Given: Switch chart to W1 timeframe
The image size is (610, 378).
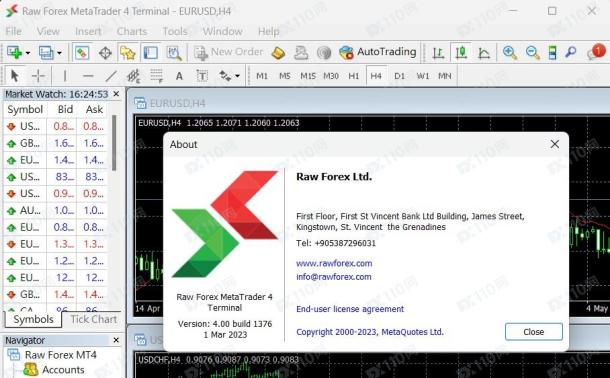Looking at the screenshot, I should [x=422, y=76].
